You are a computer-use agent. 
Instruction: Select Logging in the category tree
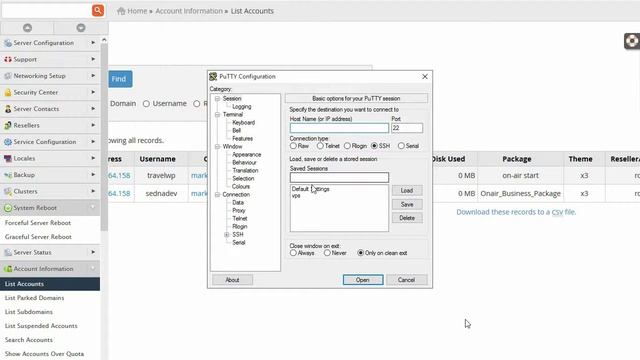[242, 107]
